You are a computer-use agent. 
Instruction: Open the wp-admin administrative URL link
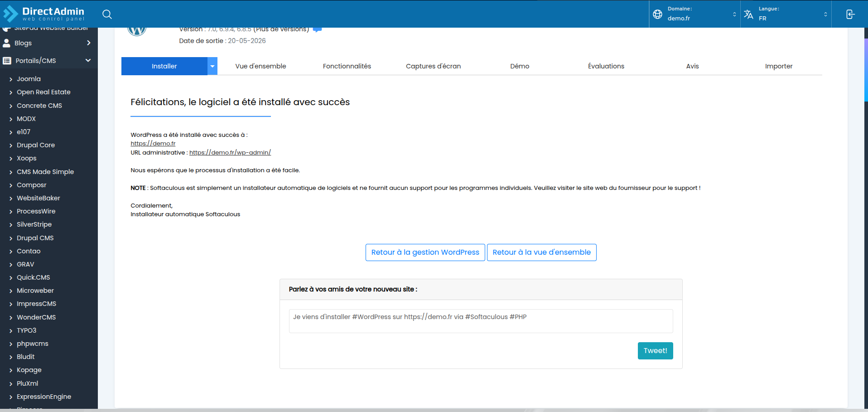[x=230, y=153]
